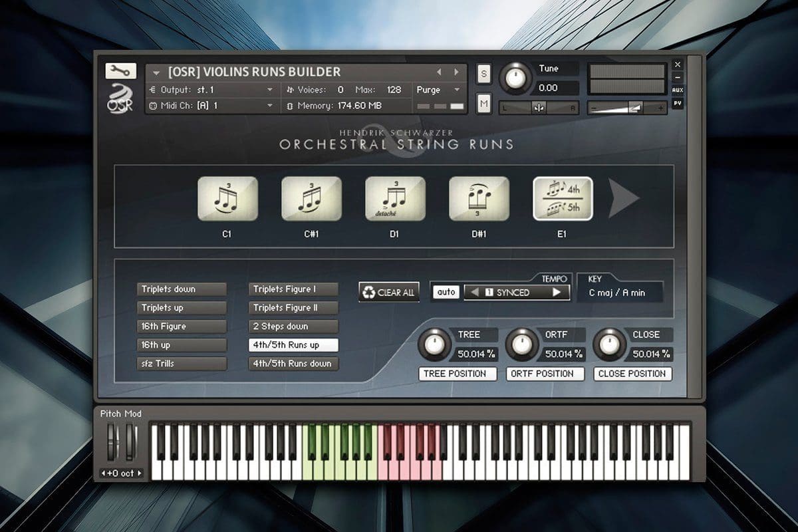Shift keyboard octave down with left arrow

[x=103, y=473]
